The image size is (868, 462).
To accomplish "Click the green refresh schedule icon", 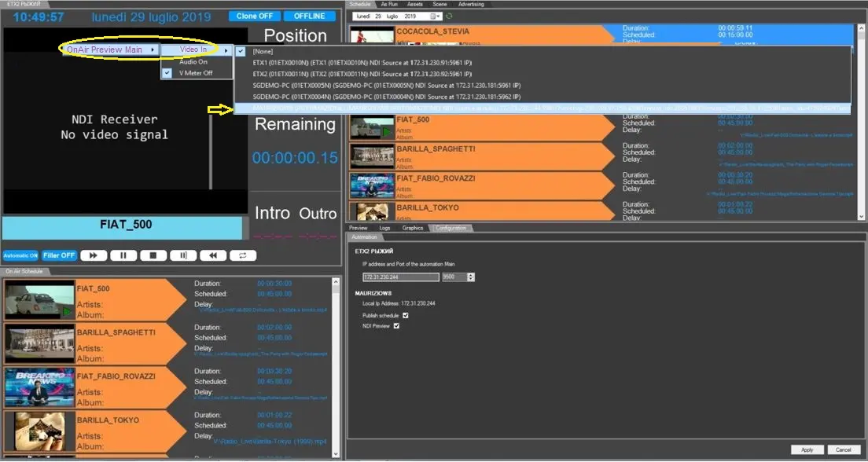I will [x=450, y=16].
